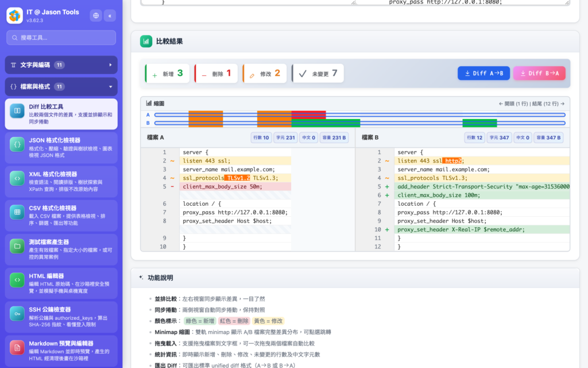This screenshot has height=368, width=588.
Task: Click the 功能說明 sparkle icon
Action: coord(141,278)
